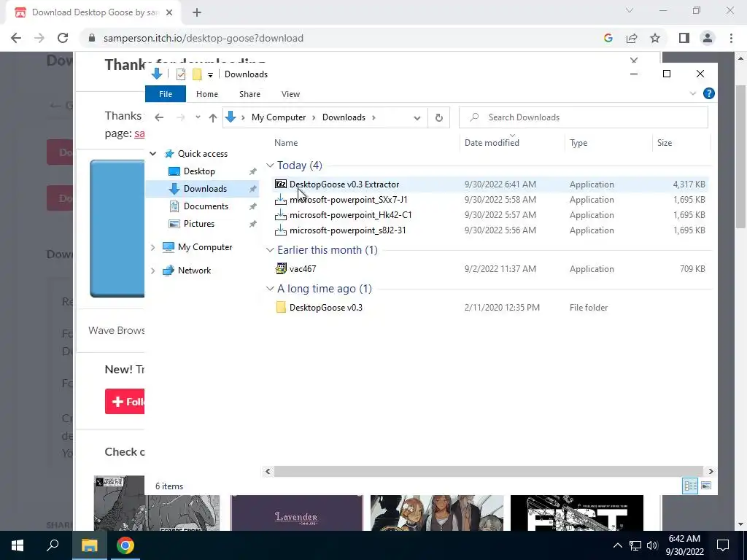Screen dimensions: 747x560
Task: Open the Windows Start menu
Action: [18, 545]
